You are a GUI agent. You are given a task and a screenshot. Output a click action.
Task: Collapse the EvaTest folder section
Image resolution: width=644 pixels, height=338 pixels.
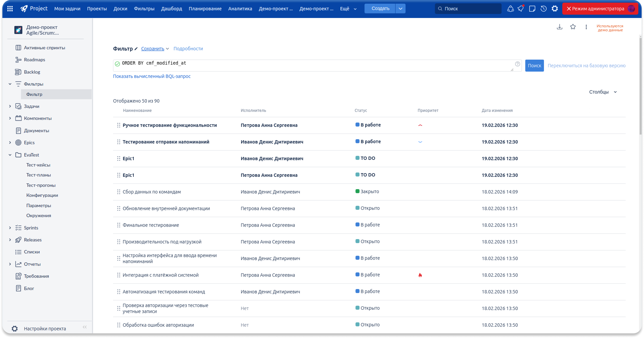(x=10, y=155)
